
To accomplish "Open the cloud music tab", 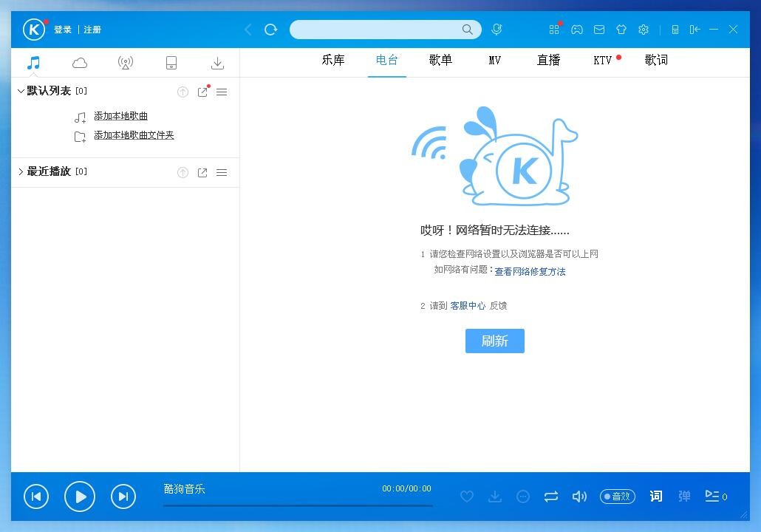I will point(80,63).
